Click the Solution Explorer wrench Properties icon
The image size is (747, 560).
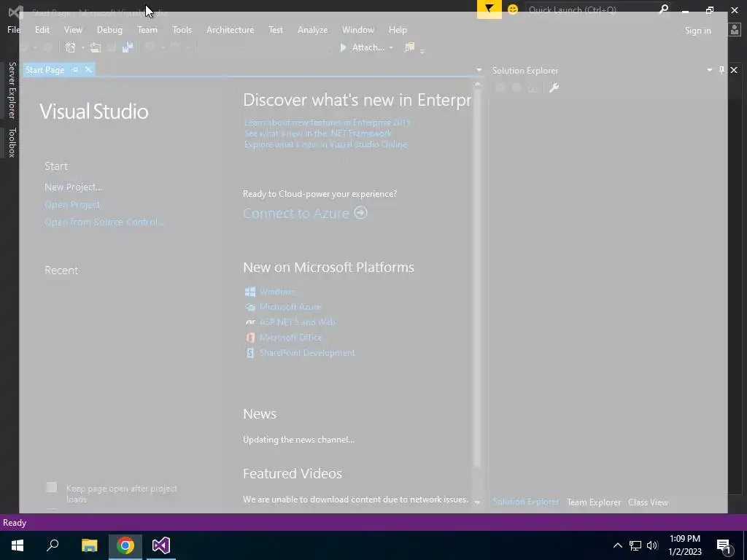[x=554, y=87]
